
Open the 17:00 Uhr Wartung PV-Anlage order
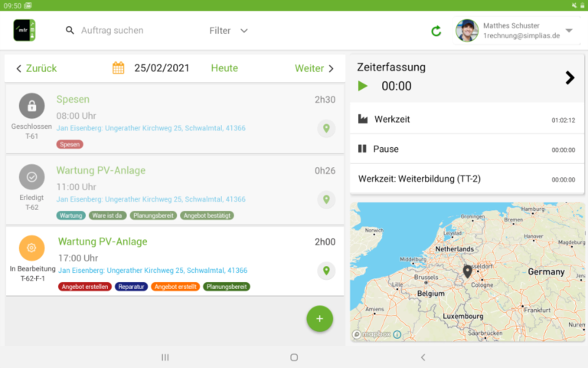pyautogui.click(x=103, y=242)
